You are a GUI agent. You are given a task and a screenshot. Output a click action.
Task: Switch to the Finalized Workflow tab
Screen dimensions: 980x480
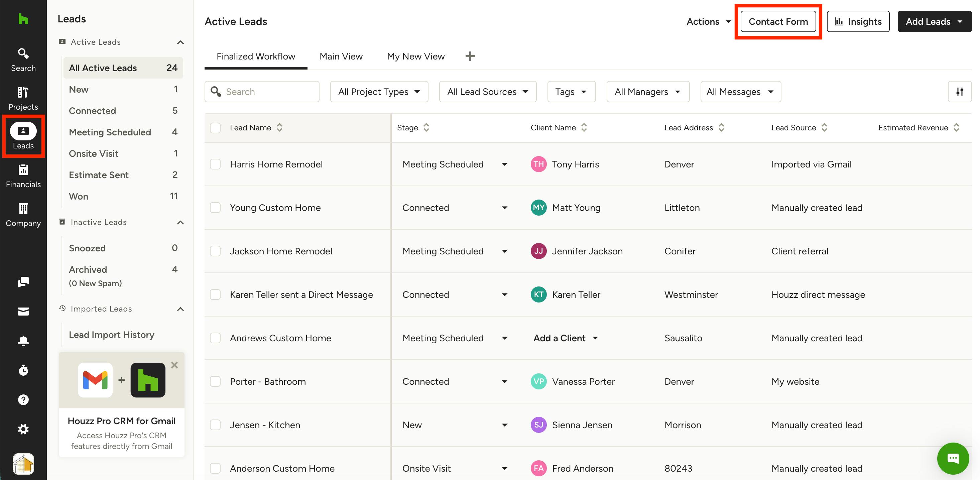(x=256, y=56)
